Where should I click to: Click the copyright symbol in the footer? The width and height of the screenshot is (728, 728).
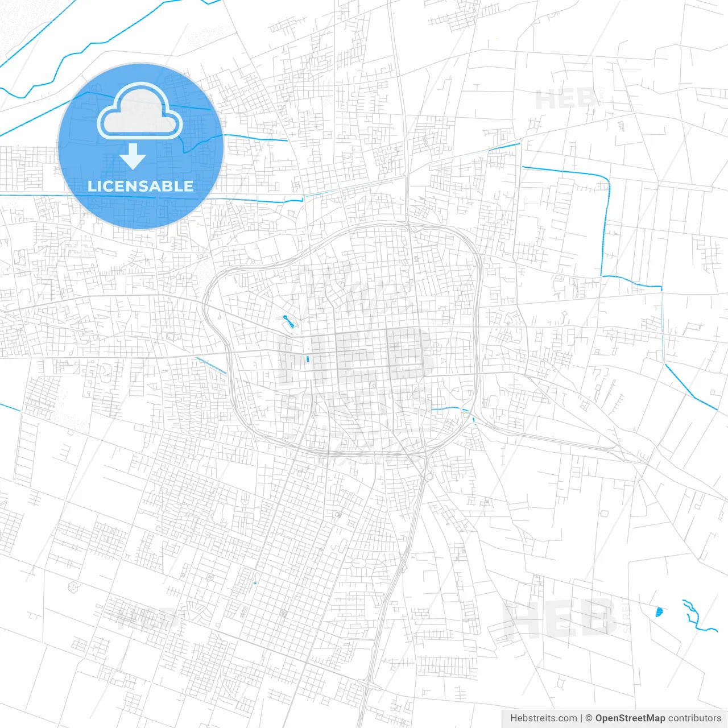(x=588, y=719)
